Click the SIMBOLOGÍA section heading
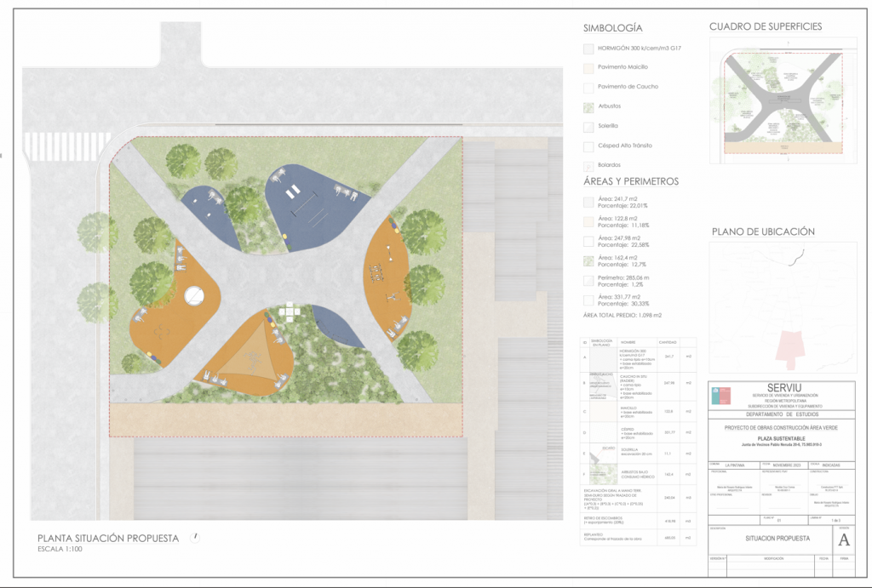 point(612,28)
